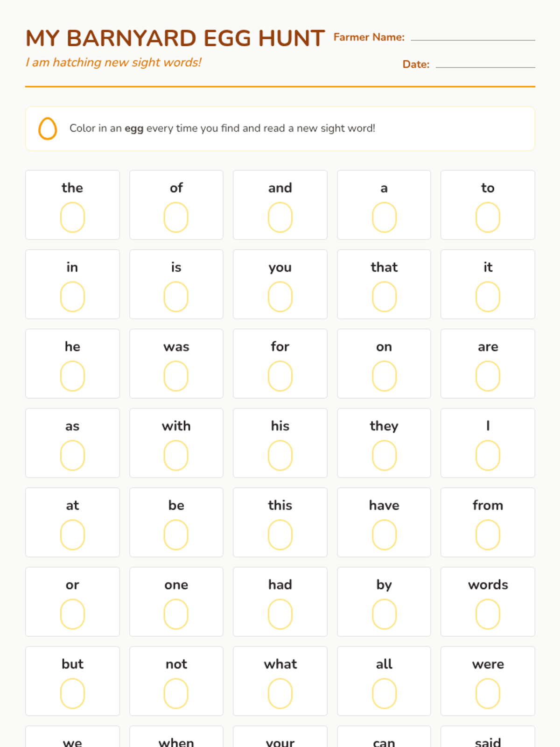This screenshot has height=747, width=560.
Task: Select the word 'that' card
Action: coord(384,284)
